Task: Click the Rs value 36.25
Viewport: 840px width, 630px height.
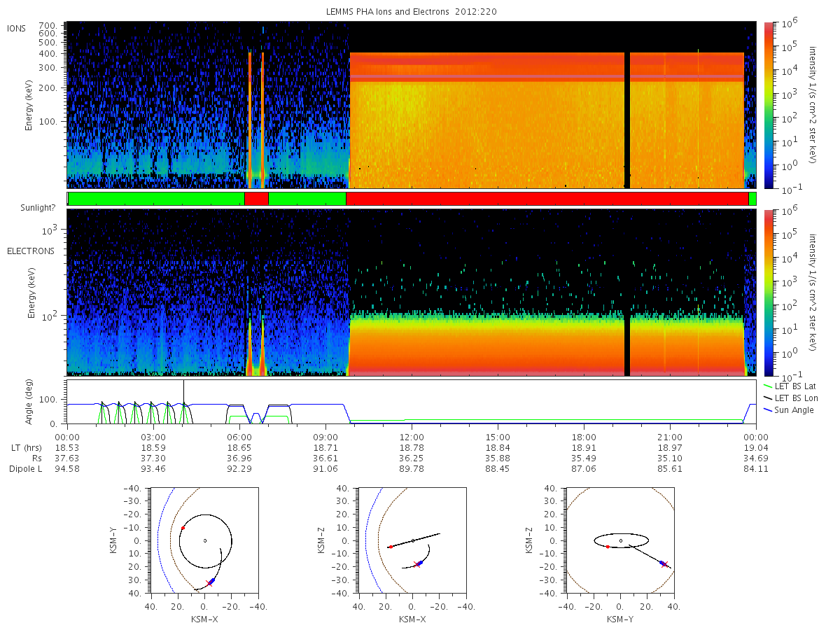Action: tap(412, 458)
